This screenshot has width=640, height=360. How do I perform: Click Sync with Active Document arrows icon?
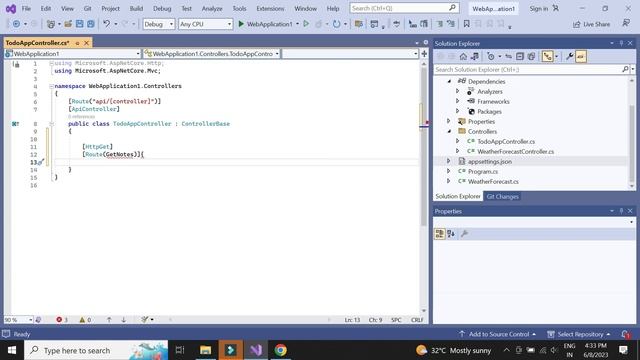(508, 57)
